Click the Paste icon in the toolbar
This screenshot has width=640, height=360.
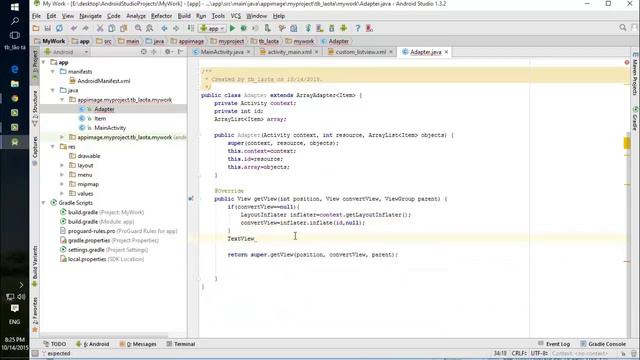tap(123, 28)
